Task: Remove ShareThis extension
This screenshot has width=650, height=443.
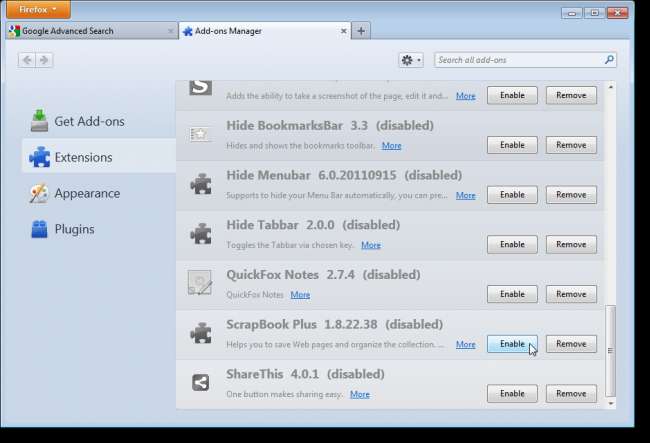Action: pyautogui.click(x=571, y=394)
